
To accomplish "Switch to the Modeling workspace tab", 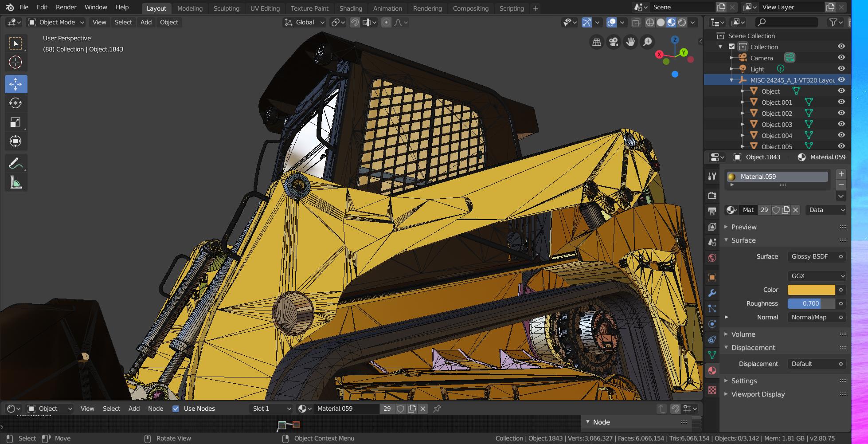I will tap(190, 8).
